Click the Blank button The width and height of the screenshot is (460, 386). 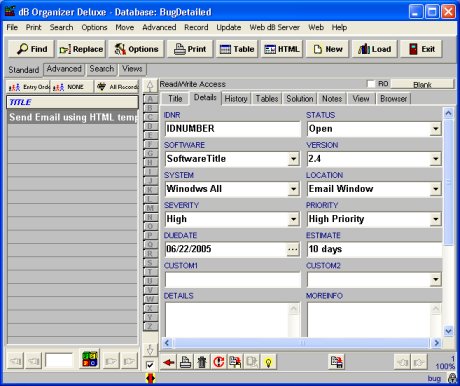[422, 84]
